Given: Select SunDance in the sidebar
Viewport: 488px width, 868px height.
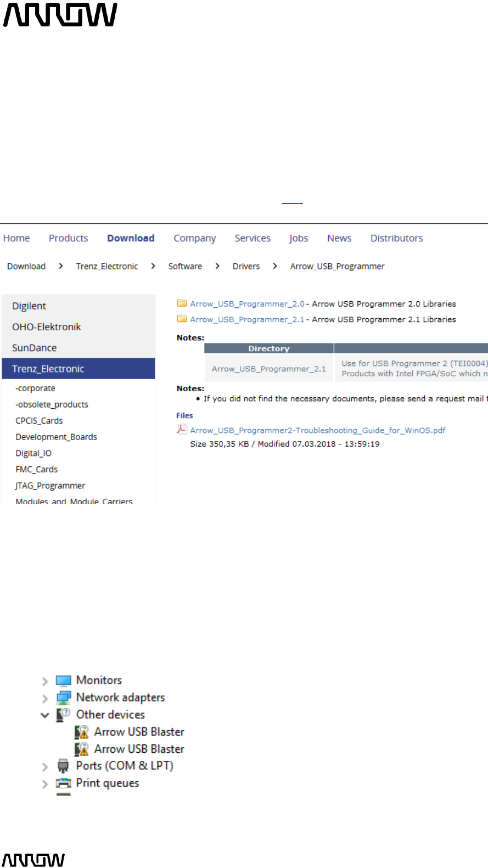Looking at the screenshot, I should point(78,347).
